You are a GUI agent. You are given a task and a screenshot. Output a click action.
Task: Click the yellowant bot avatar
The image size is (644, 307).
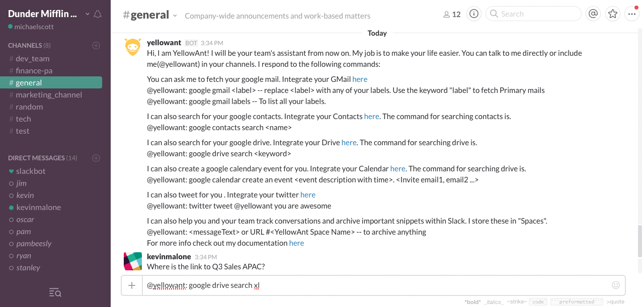coord(133,47)
